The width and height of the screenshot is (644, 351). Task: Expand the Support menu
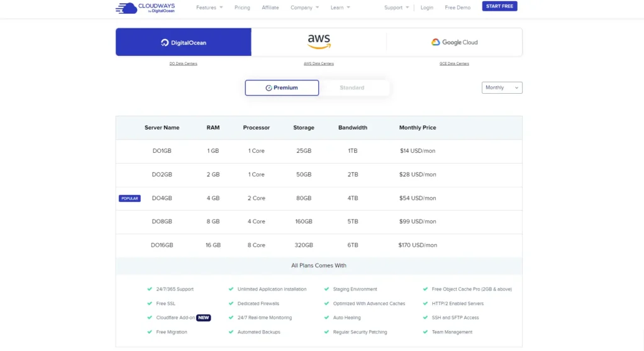point(396,8)
